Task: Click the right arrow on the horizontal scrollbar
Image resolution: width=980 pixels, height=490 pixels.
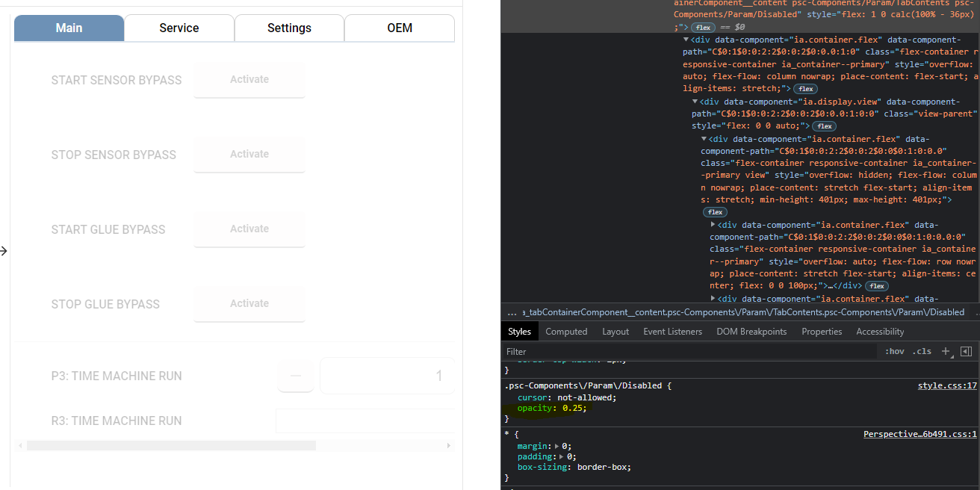Action: click(x=449, y=445)
